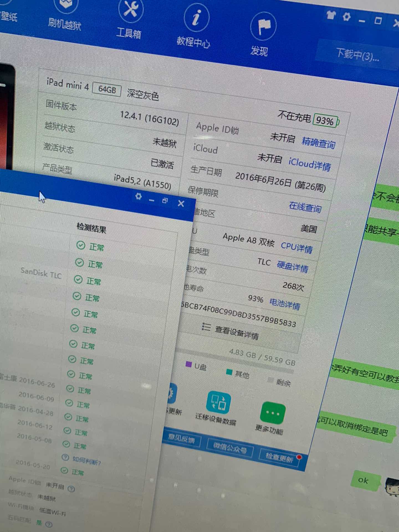Image resolution: width=399 pixels, height=532 pixels.
Task: Open the CPU详情 link
Action: pos(297,247)
